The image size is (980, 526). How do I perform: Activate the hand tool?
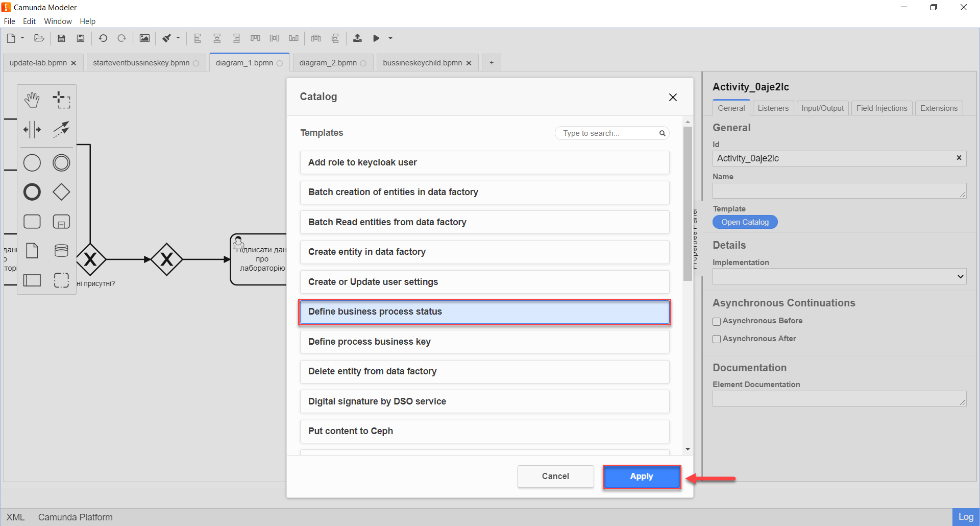pyautogui.click(x=32, y=100)
